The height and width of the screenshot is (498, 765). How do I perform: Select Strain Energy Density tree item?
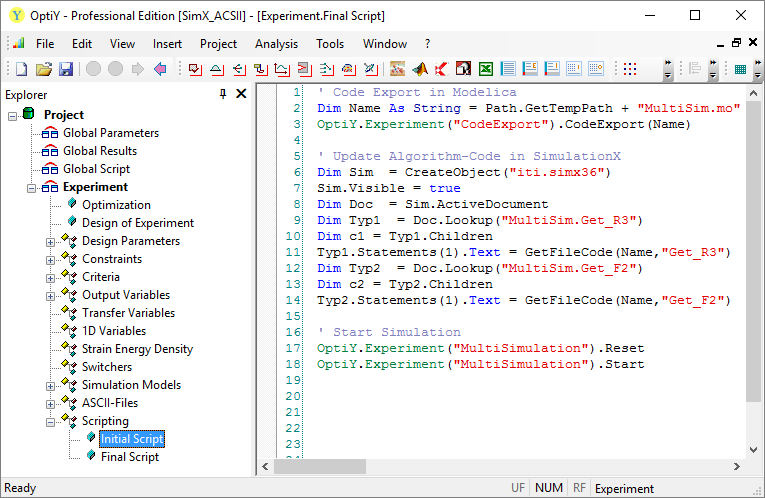[137, 349]
